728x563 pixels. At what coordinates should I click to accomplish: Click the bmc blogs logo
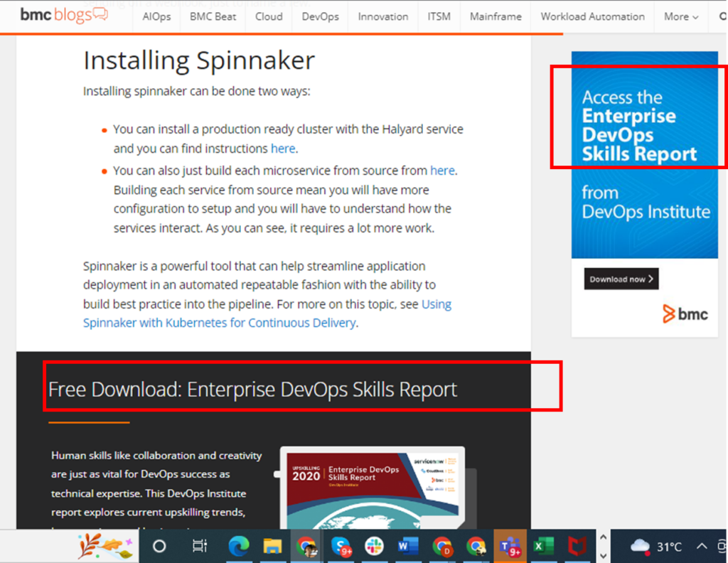pos(64,15)
